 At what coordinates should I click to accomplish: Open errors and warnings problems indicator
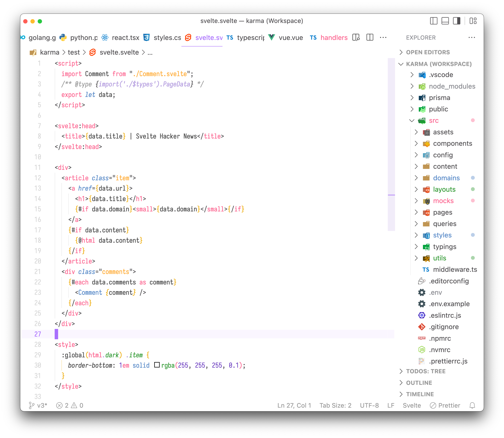(x=70, y=405)
